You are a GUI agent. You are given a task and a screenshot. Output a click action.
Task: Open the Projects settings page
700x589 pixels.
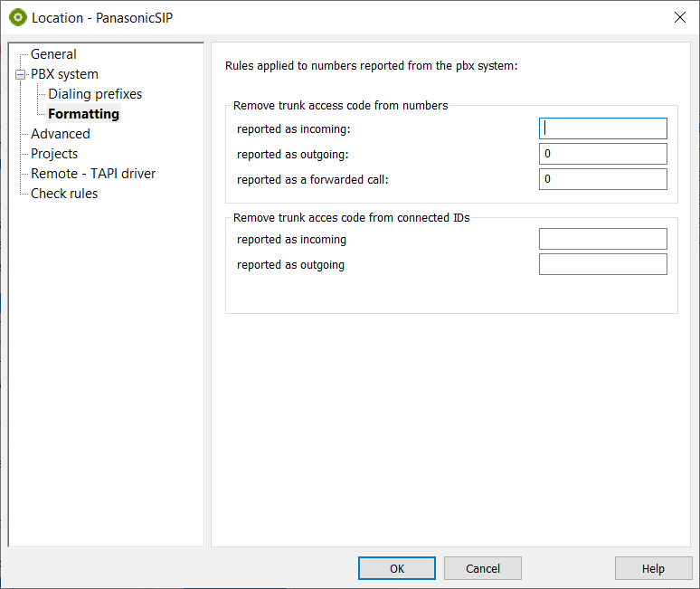pos(54,154)
